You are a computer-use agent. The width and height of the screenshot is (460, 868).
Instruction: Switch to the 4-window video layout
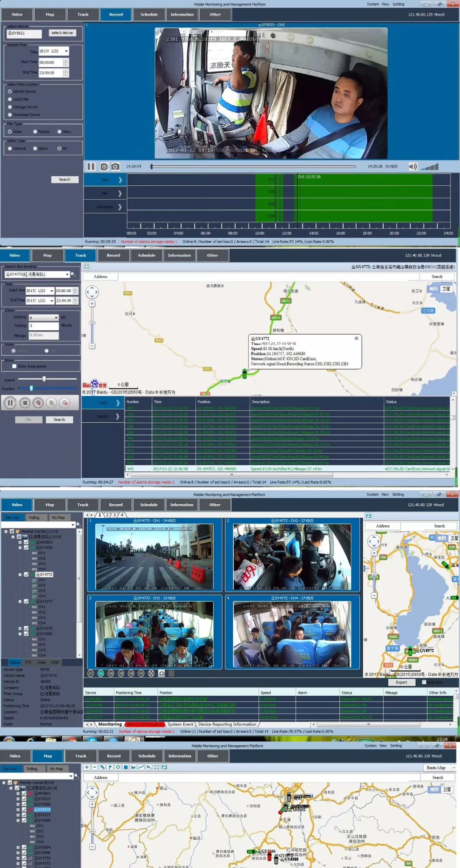pyautogui.click(x=101, y=674)
